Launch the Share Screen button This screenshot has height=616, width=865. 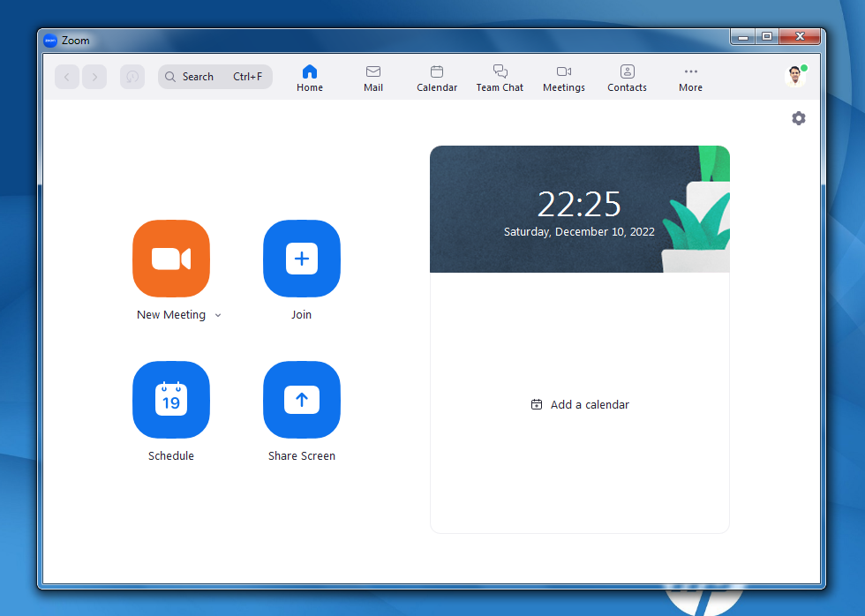pyautogui.click(x=302, y=399)
